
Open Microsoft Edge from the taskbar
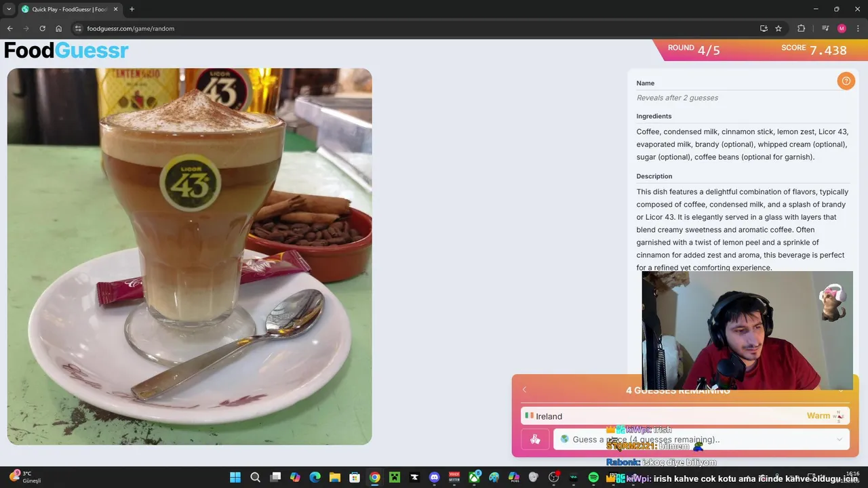coord(315,477)
